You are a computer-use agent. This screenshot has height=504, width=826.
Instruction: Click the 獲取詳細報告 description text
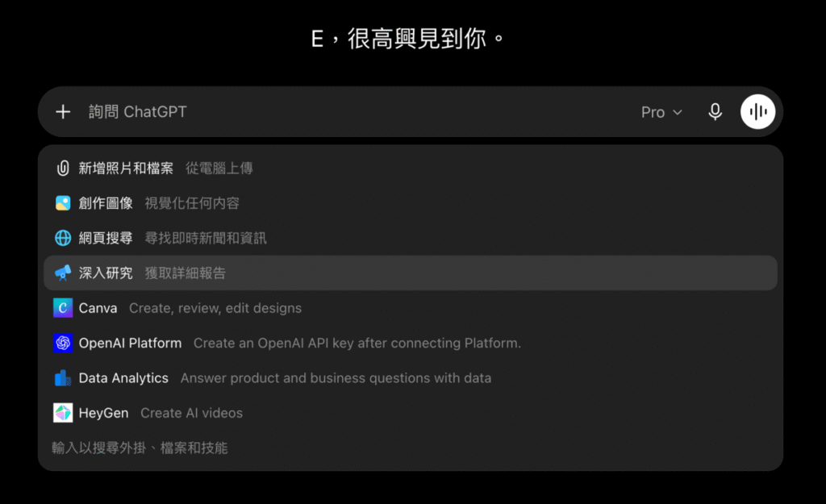(x=186, y=273)
